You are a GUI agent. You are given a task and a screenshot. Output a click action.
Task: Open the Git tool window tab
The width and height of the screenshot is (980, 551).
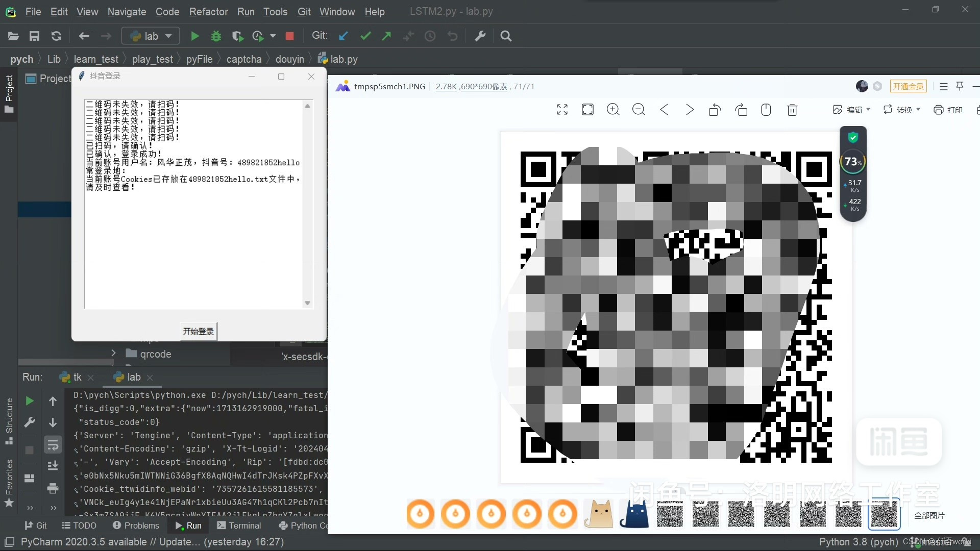coord(36,525)
